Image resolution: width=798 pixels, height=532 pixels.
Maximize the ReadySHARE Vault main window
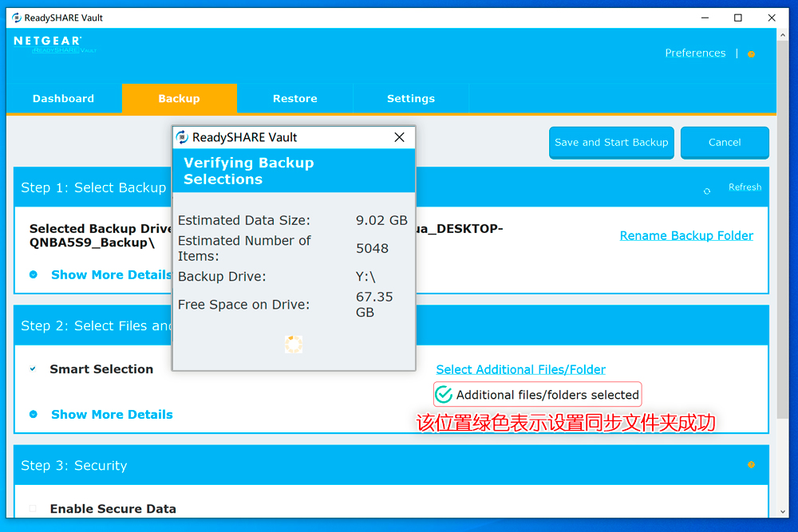click(738, 18)
